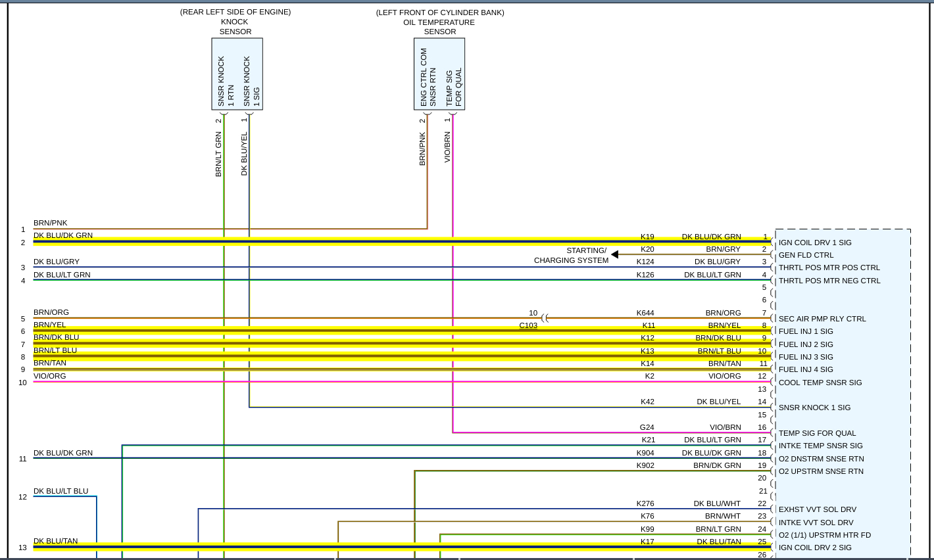This screenshot has height=560, width=934.
Task: Click the "IGN COIL DRV 1 SIG" pin label
Action: pyautogui.click(x=815, y=243)
